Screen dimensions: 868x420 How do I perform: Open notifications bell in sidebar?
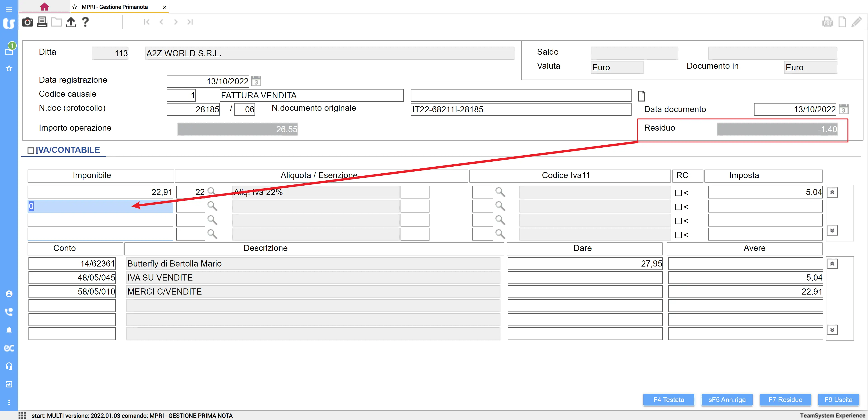tap(9, 330)
